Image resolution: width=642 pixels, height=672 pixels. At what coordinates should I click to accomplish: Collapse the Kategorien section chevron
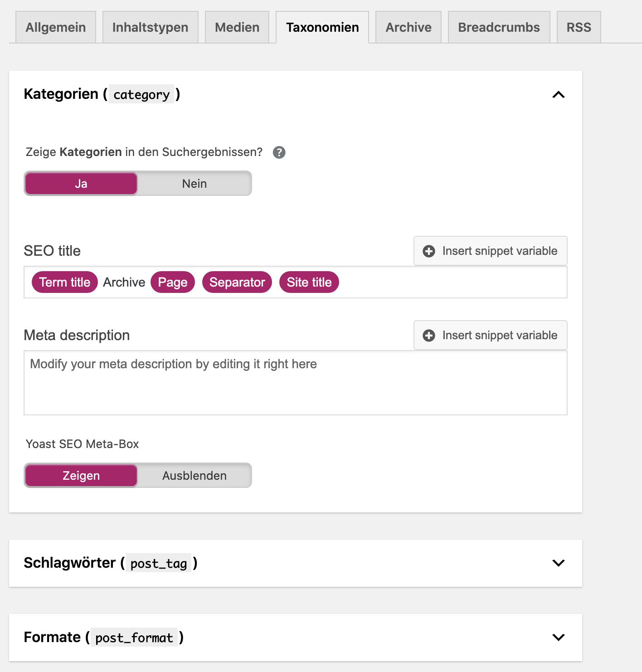tap(559, 95)
